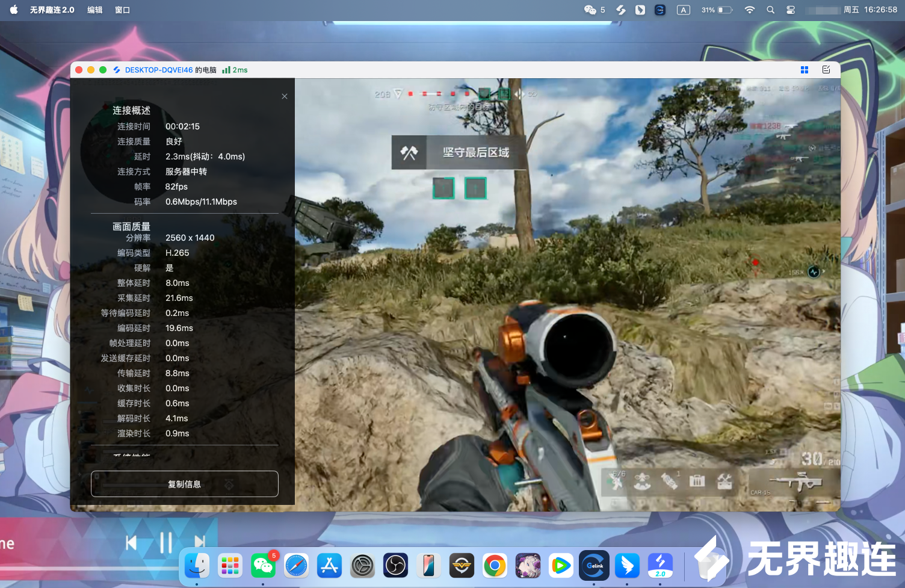Launch Google Chrome from the Dock
This screenshot has height=588, width=905.
(x=495, y=566)
